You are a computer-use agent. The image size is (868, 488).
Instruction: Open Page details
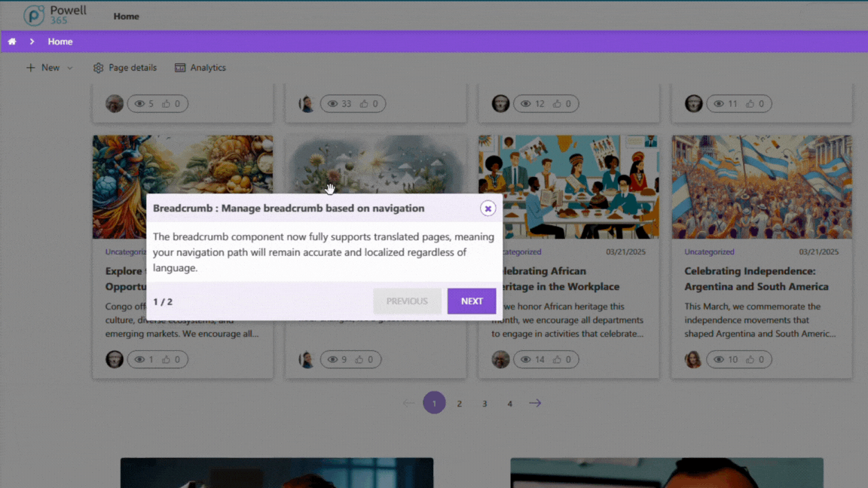click(124, 68)
